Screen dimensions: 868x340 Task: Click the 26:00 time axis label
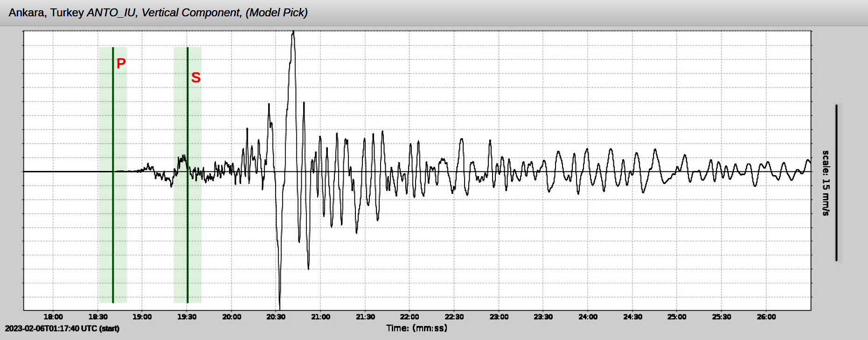tap(766, 317)
